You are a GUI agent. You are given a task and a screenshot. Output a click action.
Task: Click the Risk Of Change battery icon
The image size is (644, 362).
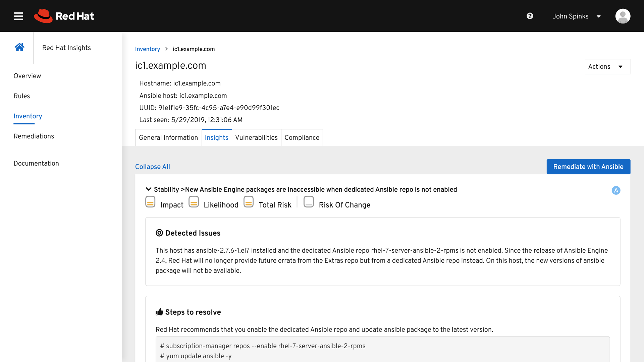point(309,202)
